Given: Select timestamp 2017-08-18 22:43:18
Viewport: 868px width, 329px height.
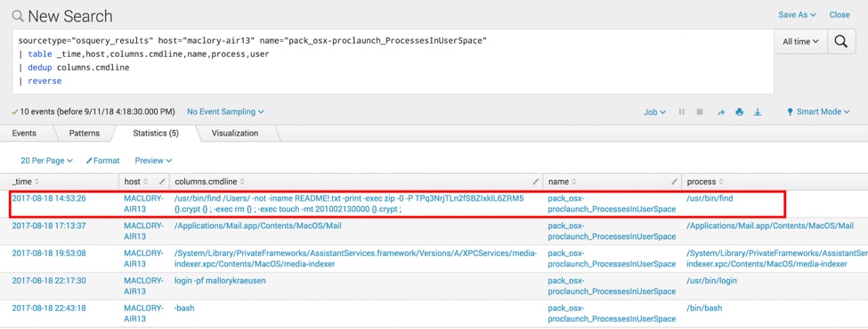Looking at the screenshot, I should 49,308.
